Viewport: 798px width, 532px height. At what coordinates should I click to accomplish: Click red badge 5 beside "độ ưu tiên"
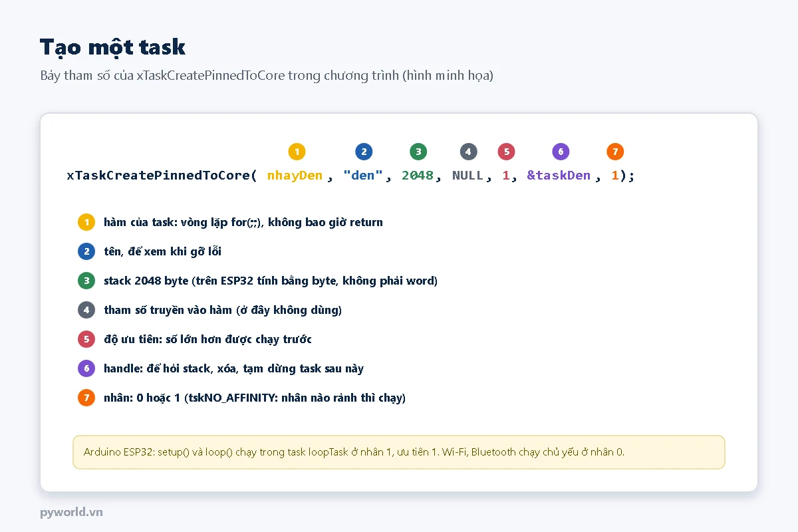click(x=86, y=339)
